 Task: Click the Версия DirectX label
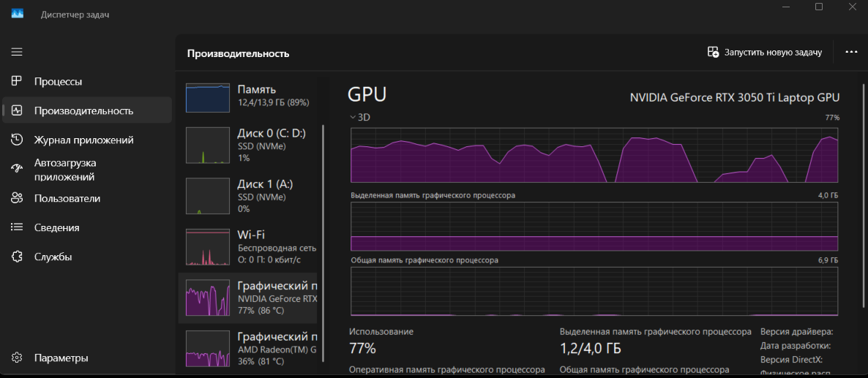792,360
